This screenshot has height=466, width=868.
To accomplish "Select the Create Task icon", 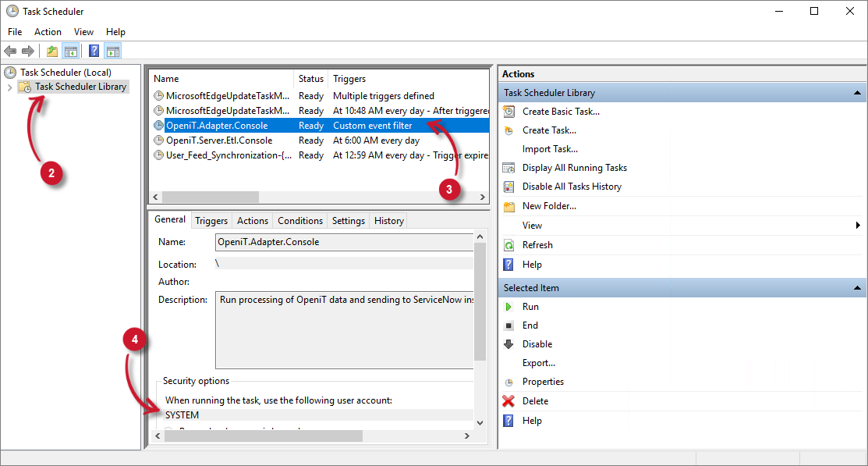I will [x=508, y=130].
